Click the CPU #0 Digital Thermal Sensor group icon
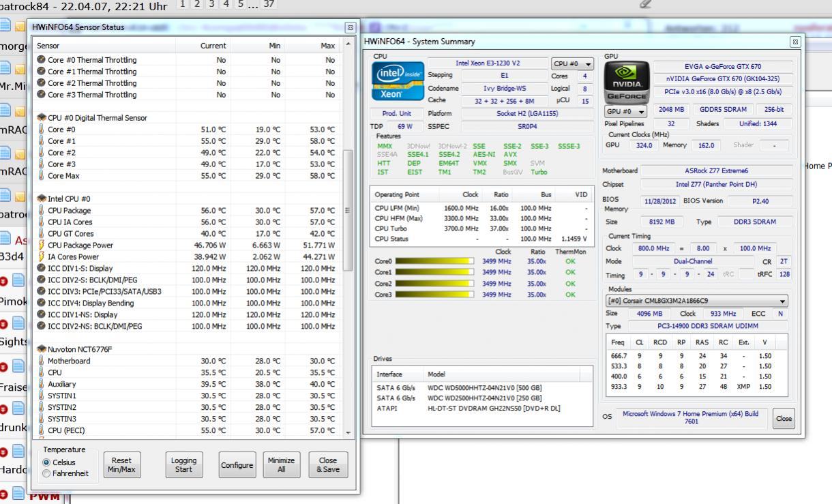Image resolution: width=832 pixels, height=504 pixels. coord(41,118)
